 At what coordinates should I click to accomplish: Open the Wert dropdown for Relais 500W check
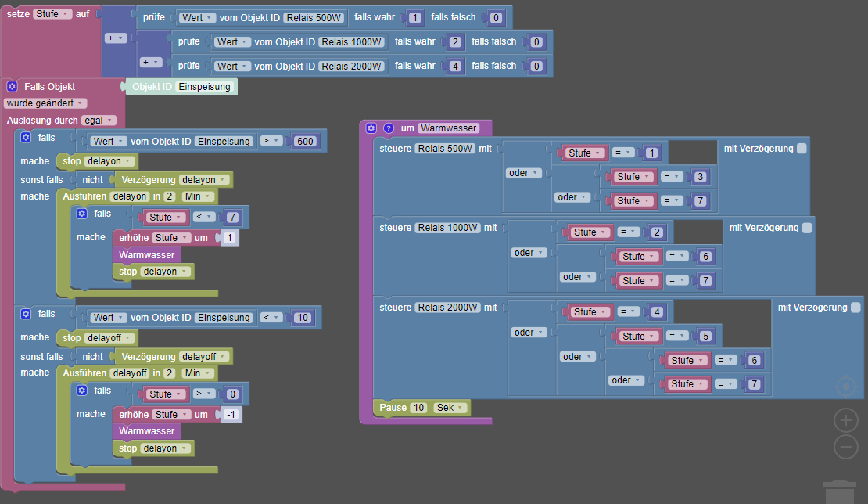(197, 18)
